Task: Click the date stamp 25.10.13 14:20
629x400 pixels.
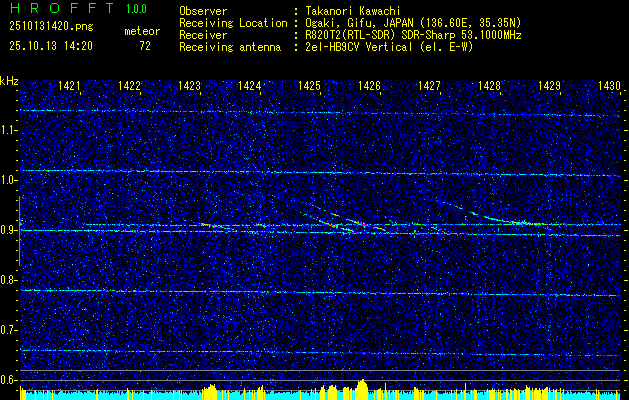Action: (51, 46)
